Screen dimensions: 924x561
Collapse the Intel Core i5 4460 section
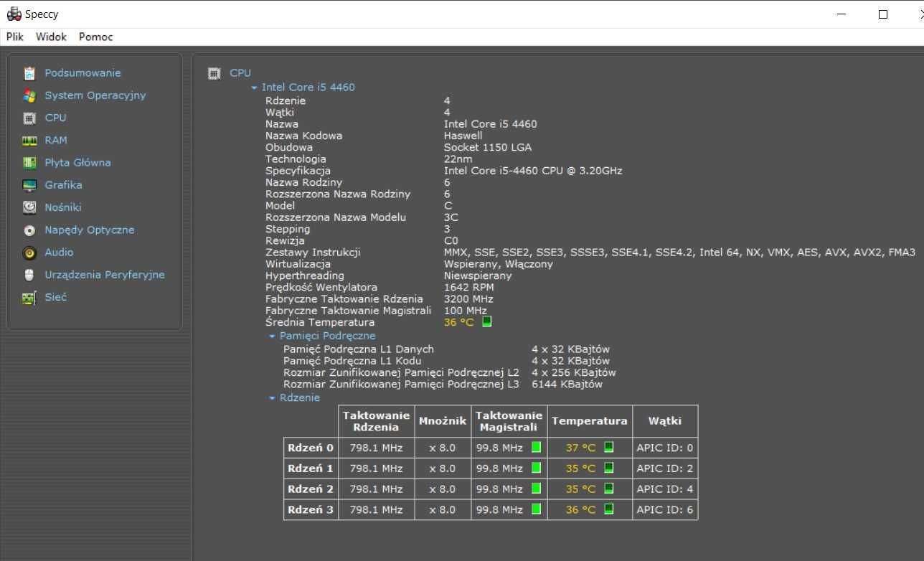pos(254,88)
